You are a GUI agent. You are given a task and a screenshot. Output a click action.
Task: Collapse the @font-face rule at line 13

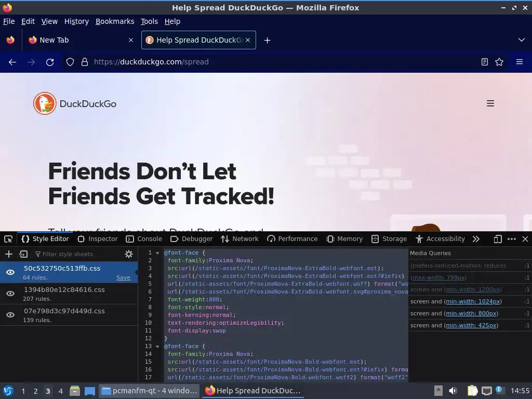click(x=157, y=347)
